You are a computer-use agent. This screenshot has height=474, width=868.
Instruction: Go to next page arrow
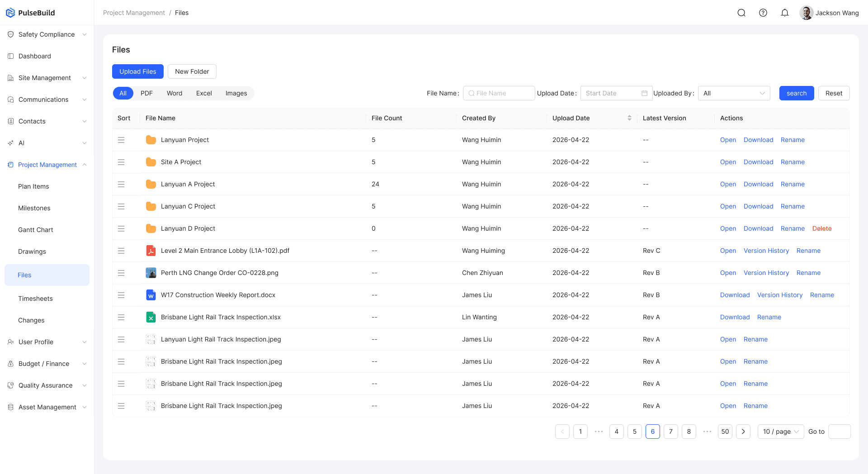743,431
